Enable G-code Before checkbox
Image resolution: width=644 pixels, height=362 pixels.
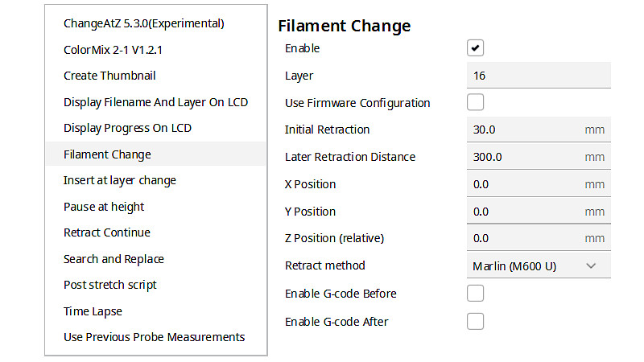point(475,294)
